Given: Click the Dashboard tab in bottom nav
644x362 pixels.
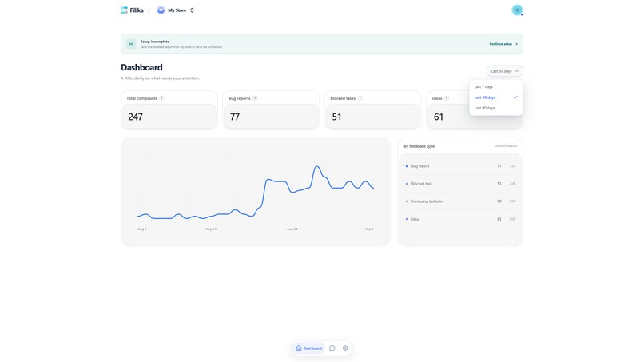Looking at the screenshot, I should pos(309,348).
